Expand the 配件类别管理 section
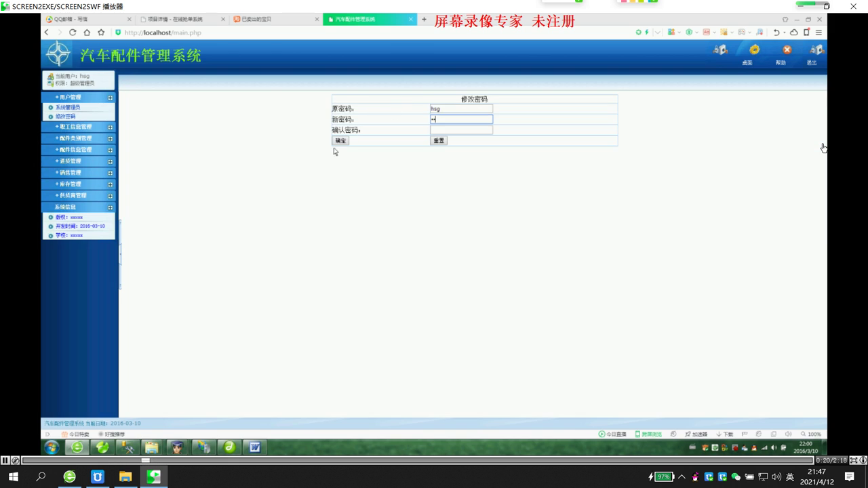Screen dimensions: 868x488 pos(79,138)
